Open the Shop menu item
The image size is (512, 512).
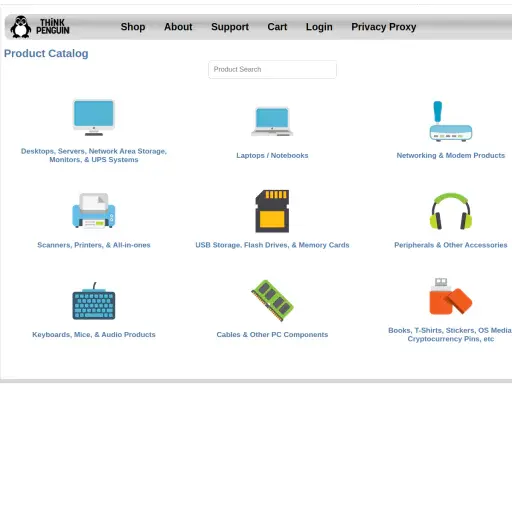coord(133,27)
